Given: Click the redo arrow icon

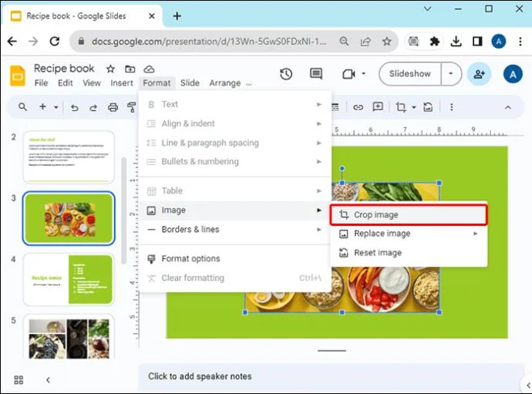Looking at the screenshot, I should [x=93, y=108].
